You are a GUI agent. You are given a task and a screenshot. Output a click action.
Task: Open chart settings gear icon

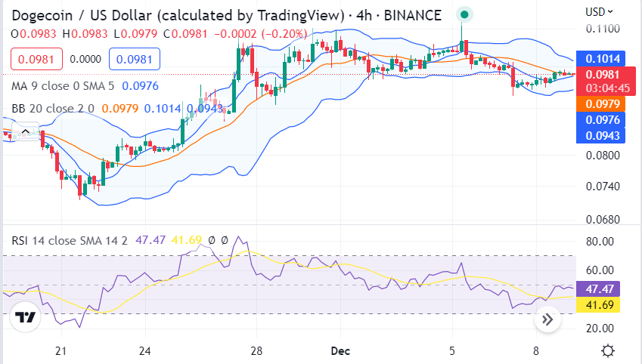click(608, 351)
